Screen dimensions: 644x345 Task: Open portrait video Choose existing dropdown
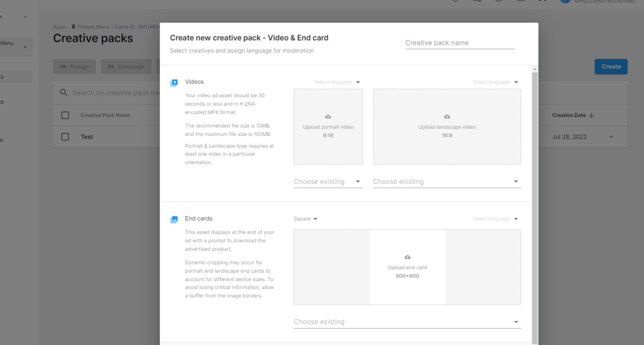click(x=328, y=182)
